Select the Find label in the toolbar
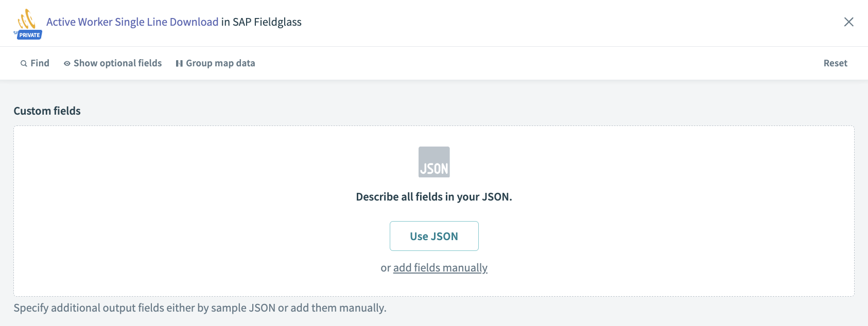Screen dimensions: 868x326 tap(40, 63)
